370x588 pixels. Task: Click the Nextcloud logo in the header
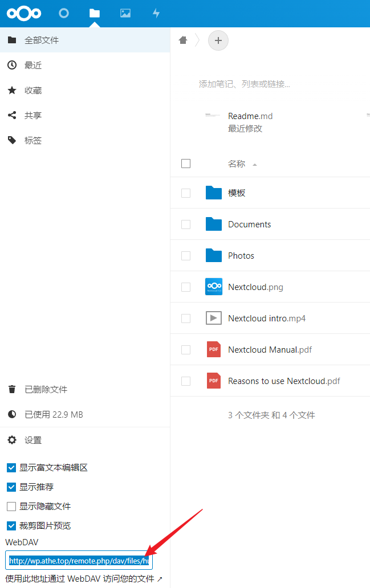24,14
